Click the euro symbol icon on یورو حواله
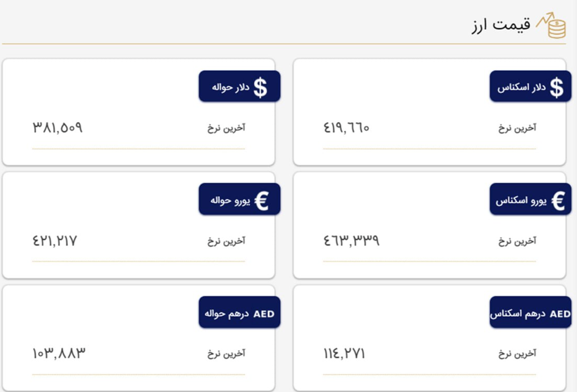The height and width of the screenshot is (392, 577). (x=262, y=201)
